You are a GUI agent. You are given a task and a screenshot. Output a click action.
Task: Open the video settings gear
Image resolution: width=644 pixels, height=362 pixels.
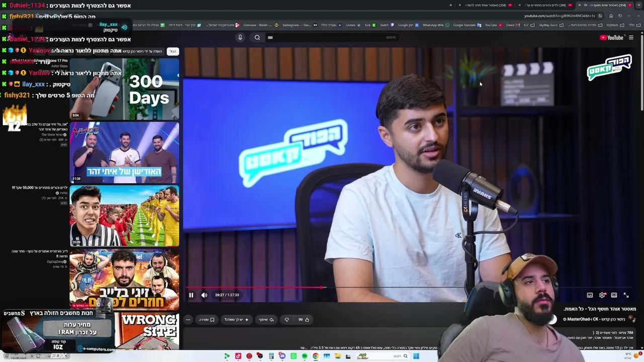coord(602,295)
